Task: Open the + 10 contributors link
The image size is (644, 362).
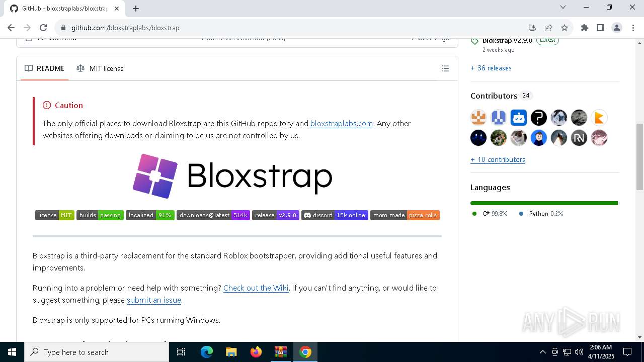Action: click(498, 159)
